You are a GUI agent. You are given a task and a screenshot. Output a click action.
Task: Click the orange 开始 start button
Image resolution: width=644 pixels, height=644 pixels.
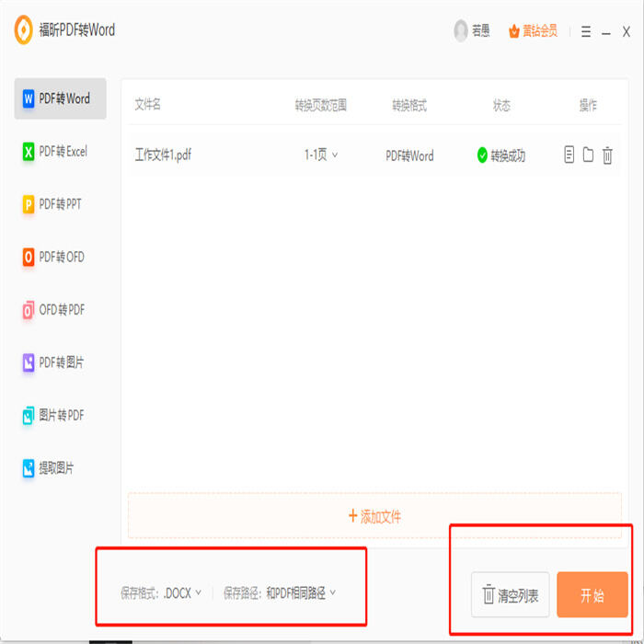[x=592, y=594]
